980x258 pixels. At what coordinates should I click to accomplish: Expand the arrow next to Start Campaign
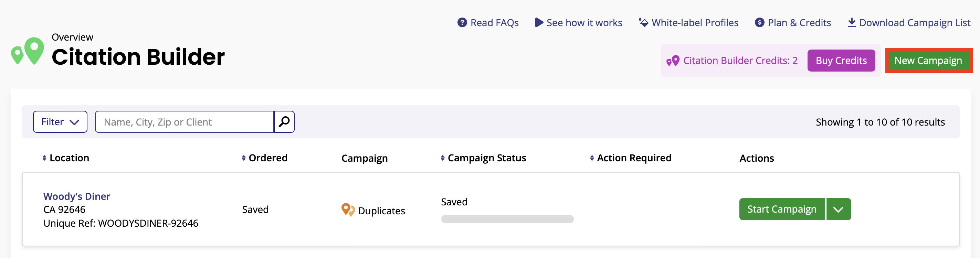point(838,209)
